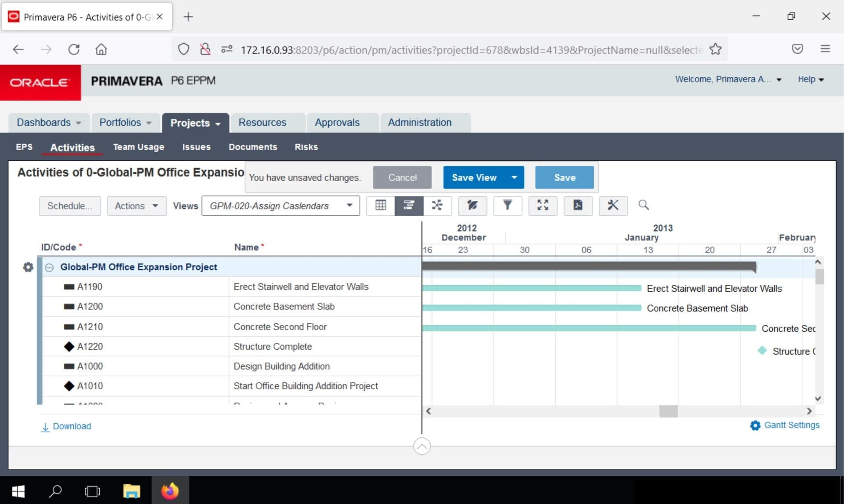Click A1220 milestone diamond icon
This screenshot has height=504, width=844.
69,347
